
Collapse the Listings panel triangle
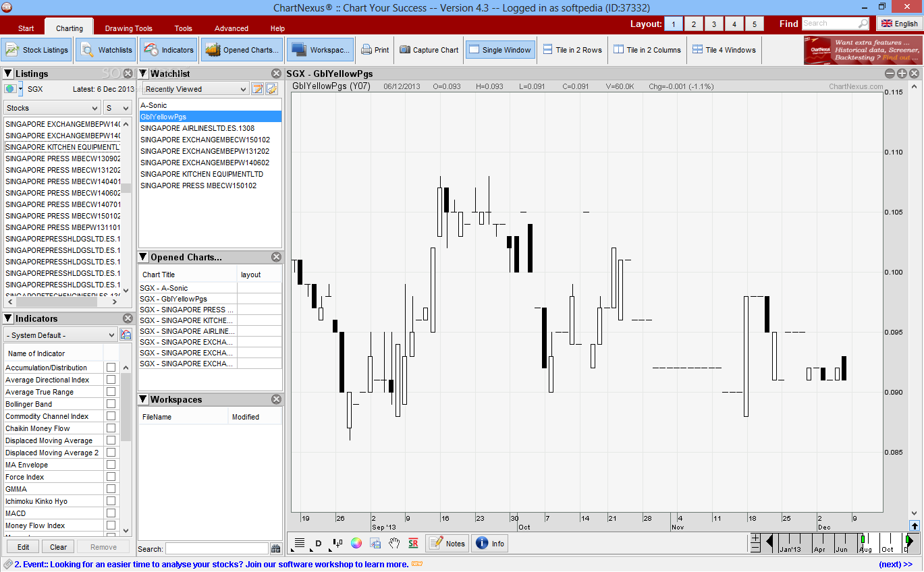8,74
